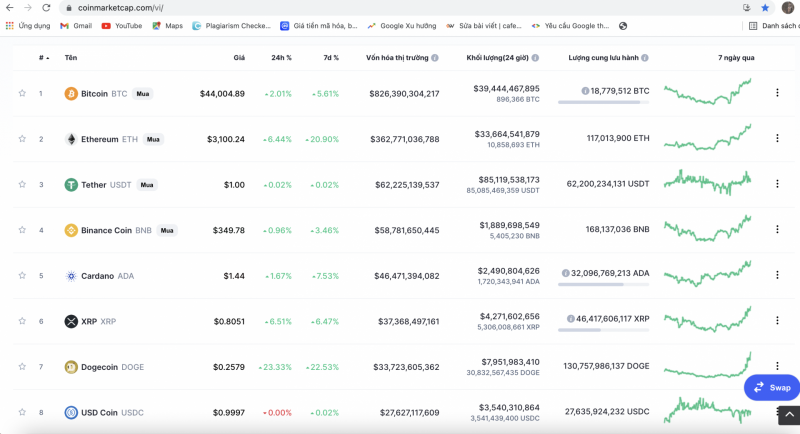Click the USD Coin logo icon
800x434 pixels.
(x=71, y=412)
